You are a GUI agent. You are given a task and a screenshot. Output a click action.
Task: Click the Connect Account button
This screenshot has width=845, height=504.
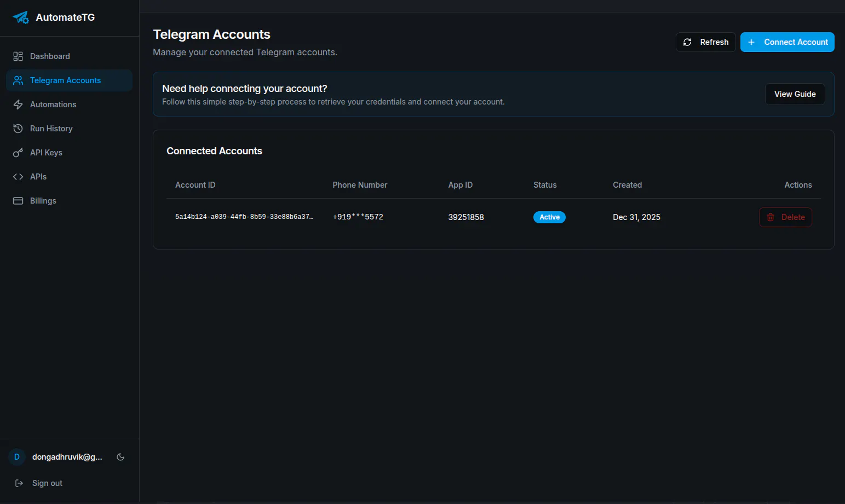pos(787,42)
